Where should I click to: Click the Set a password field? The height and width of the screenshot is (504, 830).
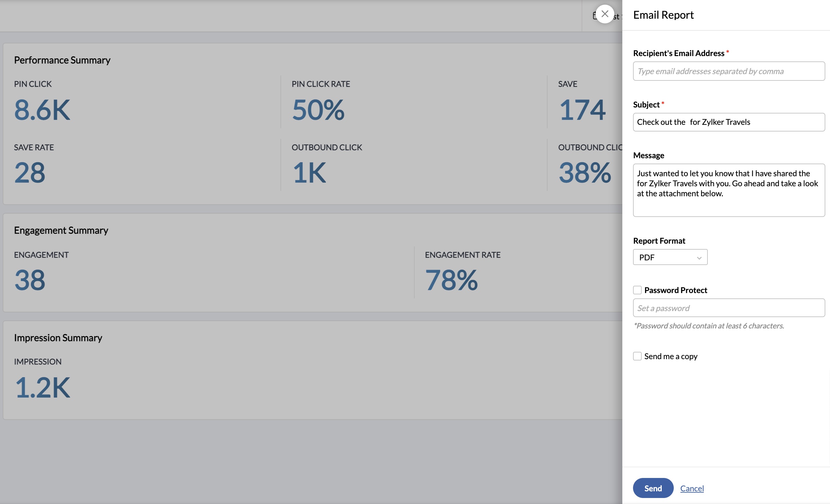pyautogui.click(x=729, y=308)
